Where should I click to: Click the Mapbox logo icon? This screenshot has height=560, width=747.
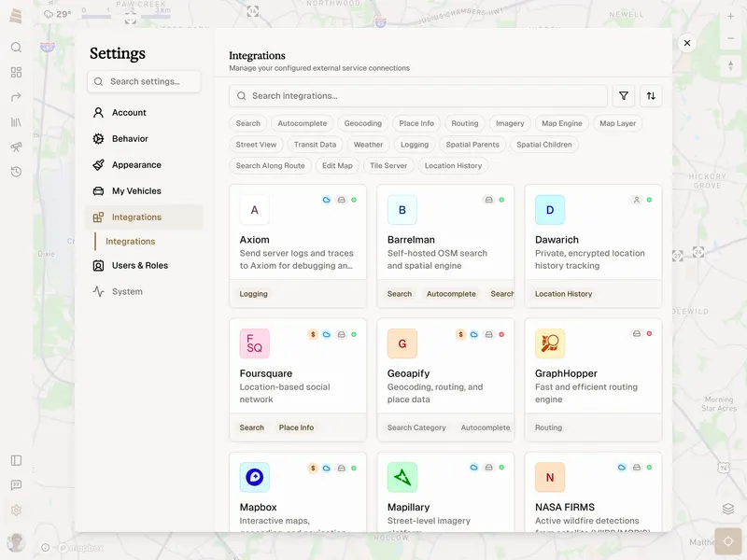(x=254, y=477)
